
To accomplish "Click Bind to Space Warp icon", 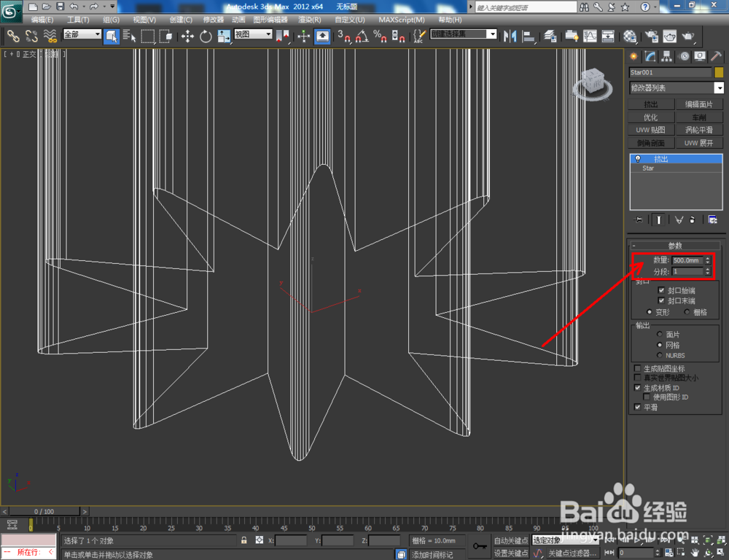I will pyautogui.click(x=50, y=36).
